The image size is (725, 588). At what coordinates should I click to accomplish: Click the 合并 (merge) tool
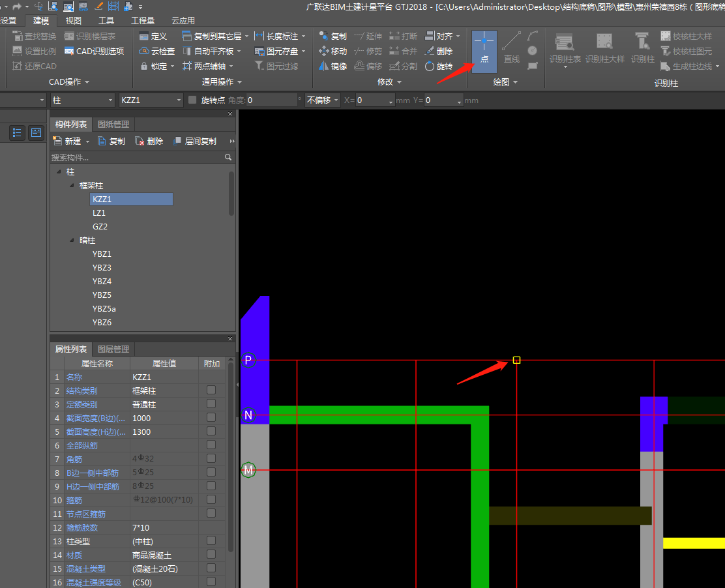coord(403,51)
